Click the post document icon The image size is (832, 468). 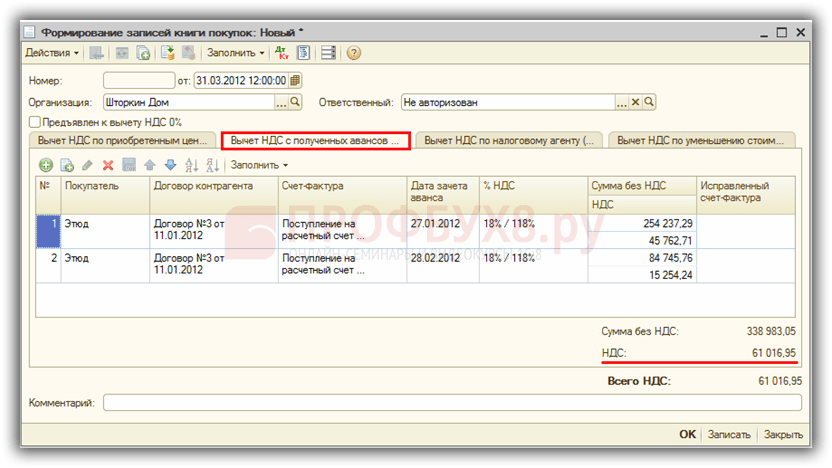click(168, 53)
